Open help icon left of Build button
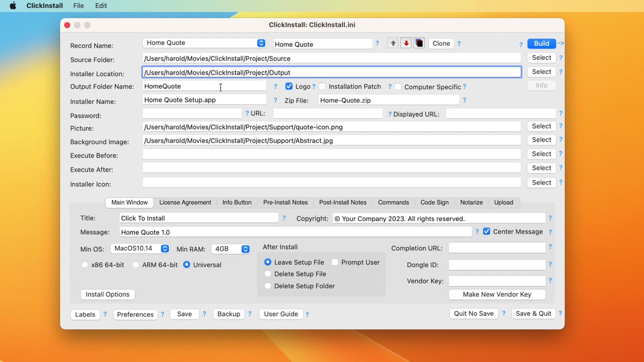 point(521,44)
